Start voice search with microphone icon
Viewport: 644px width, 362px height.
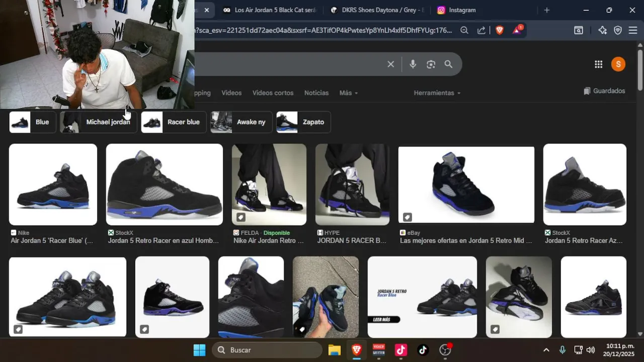(x=413, y=64)
